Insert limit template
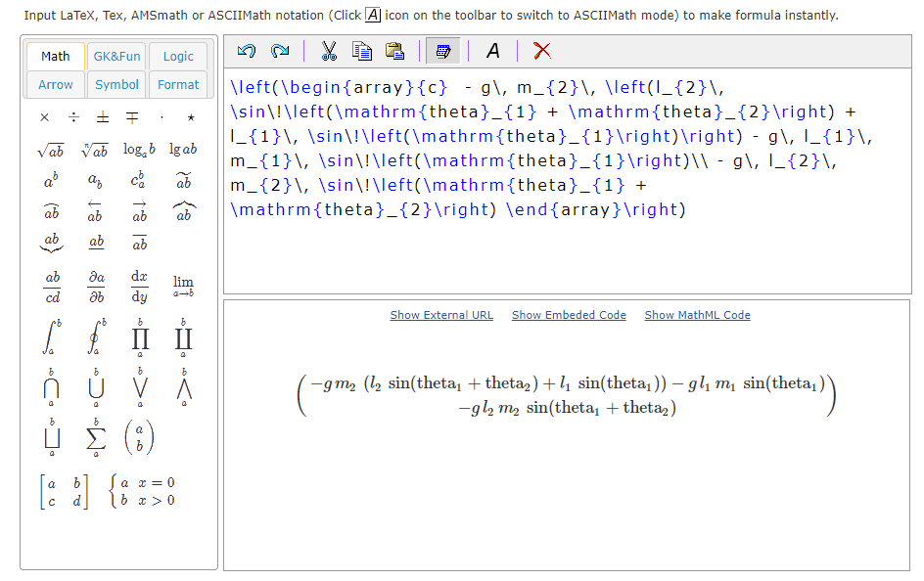Screen dimensions: 924x581 click(x=183, y=286)
